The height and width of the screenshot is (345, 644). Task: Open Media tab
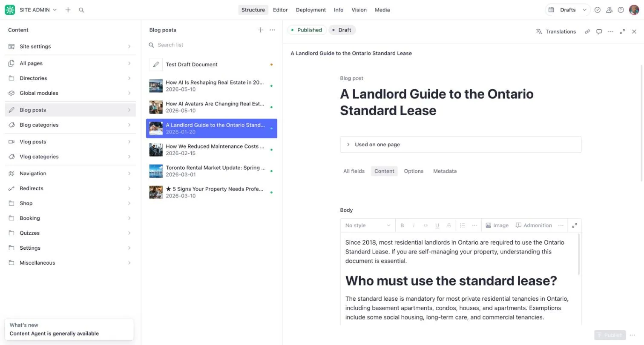pyautogui.click(x=382, y=10)
